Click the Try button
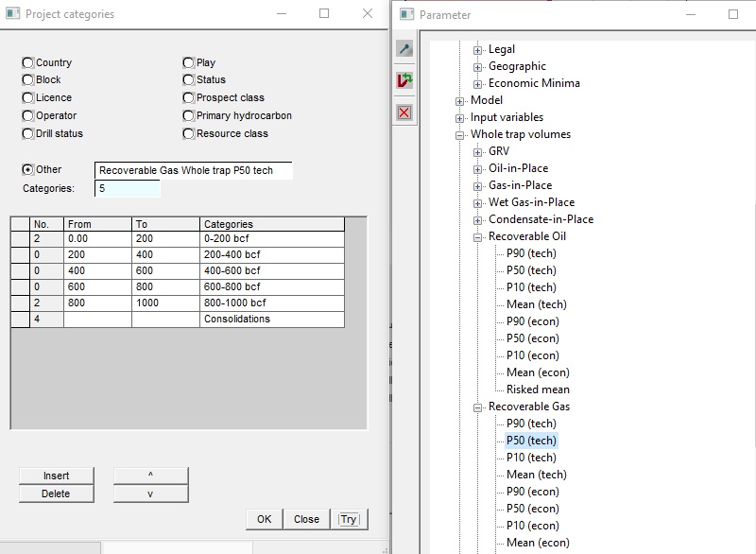The image size is (756, 554). (x=349, y=519)
